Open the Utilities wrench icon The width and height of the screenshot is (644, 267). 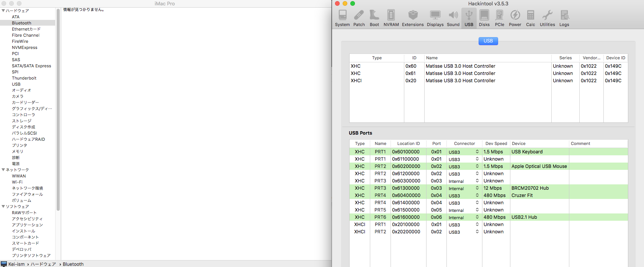click(x=547, y=18)
